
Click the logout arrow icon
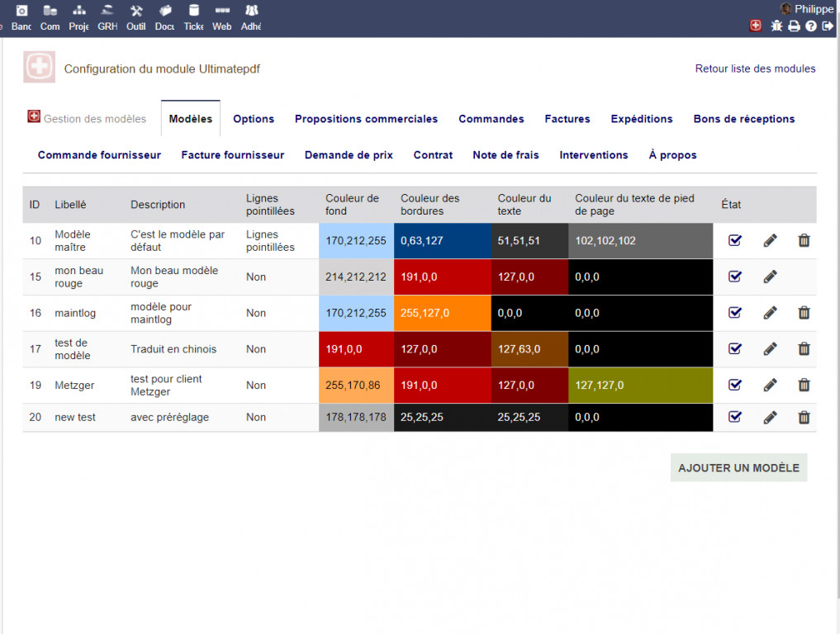point(828,26)
